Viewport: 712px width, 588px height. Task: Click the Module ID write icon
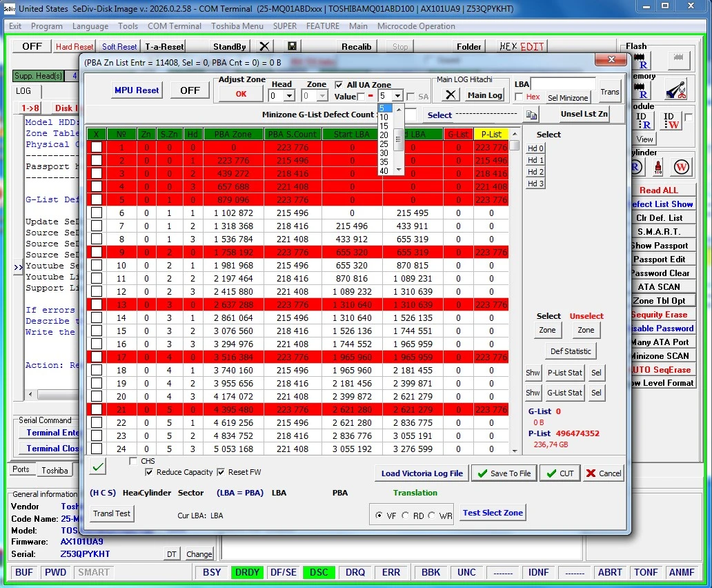(671, 121)
